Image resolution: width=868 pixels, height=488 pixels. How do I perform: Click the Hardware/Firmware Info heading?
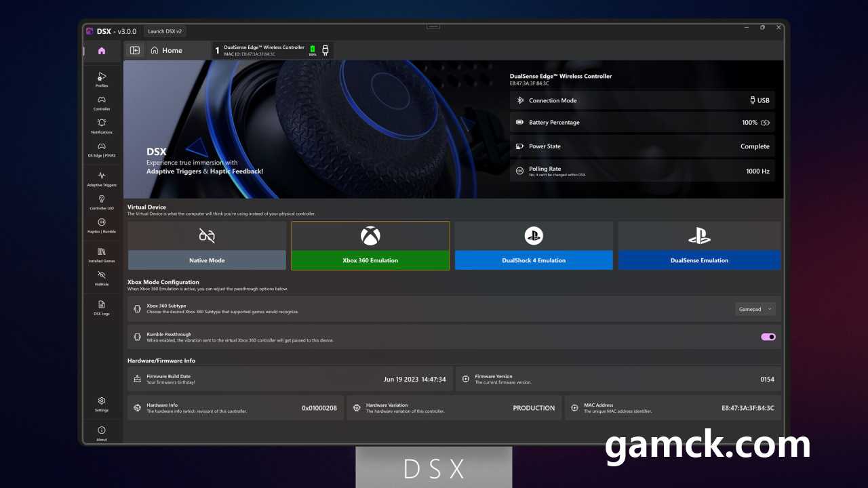161,361
